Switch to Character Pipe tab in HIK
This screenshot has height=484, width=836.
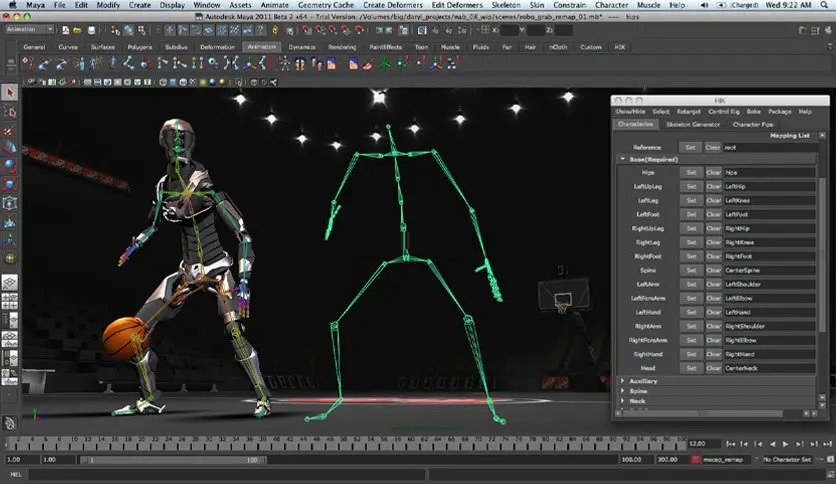click(x=753, y=124)
